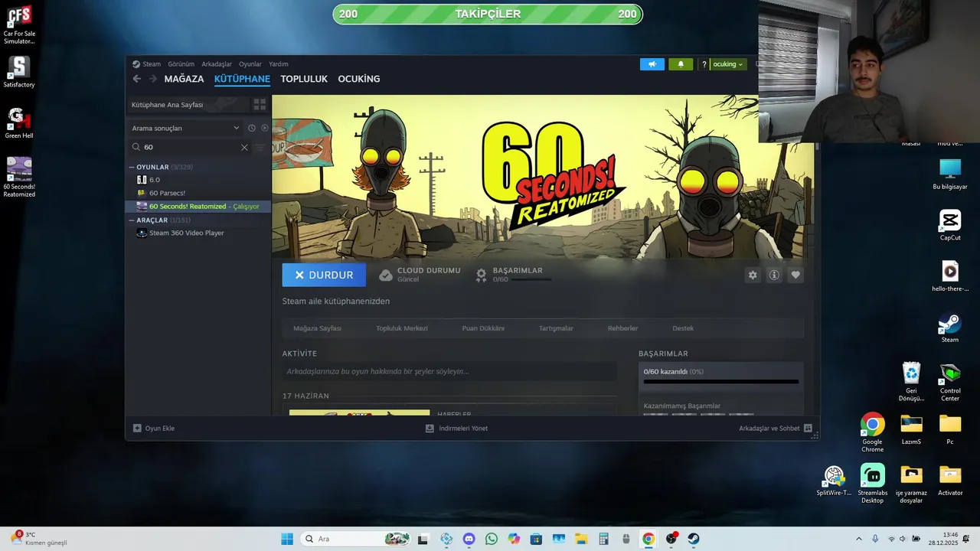
Task: Click the back navigation arrow in Steam
Action: click(137, 79)
